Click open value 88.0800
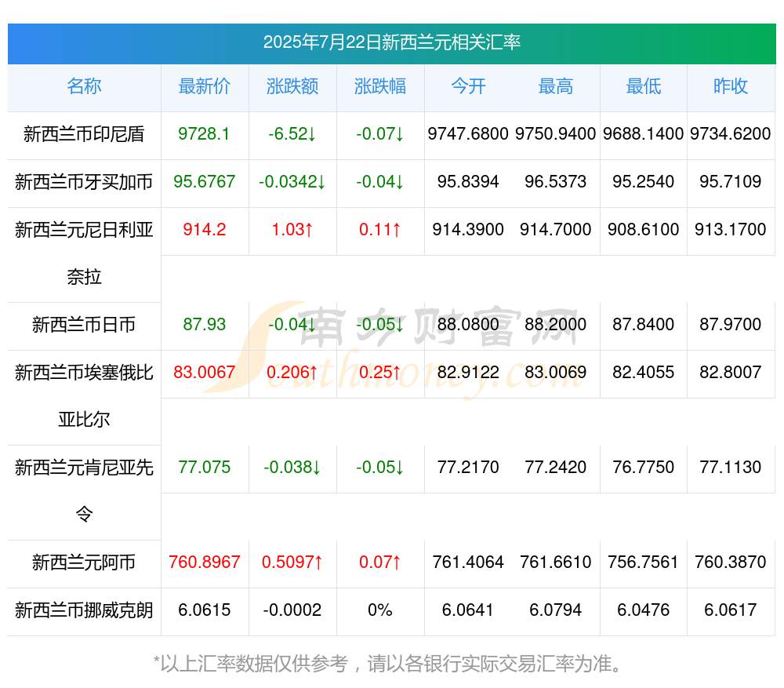Image resolution: width=784 pixels, height=688 pixels. point(468,324)
